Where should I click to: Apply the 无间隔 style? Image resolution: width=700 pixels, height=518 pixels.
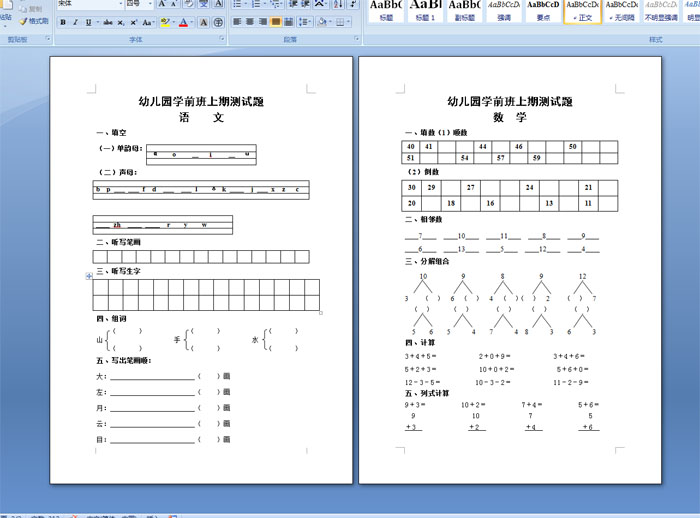coord(621,11)
